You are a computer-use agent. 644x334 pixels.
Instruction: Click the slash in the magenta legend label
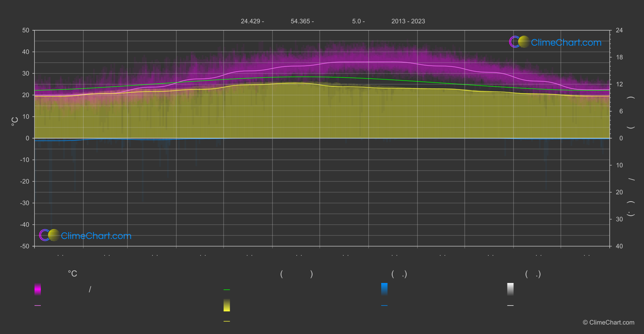point(90,289)
